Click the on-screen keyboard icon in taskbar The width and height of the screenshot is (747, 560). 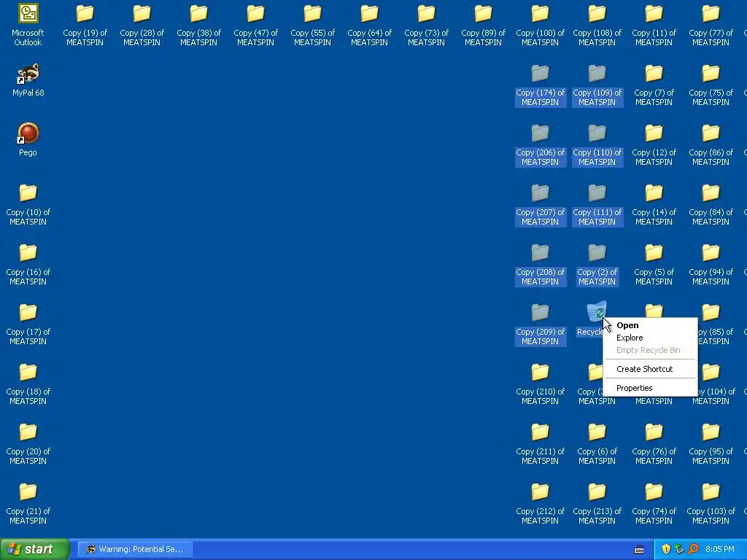pos(639,550)
